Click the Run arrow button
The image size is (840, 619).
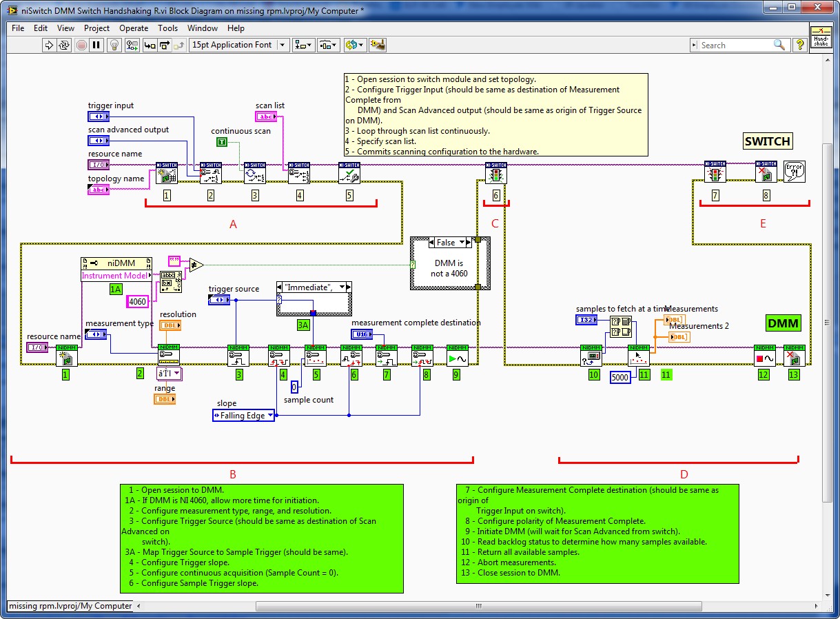49,45
